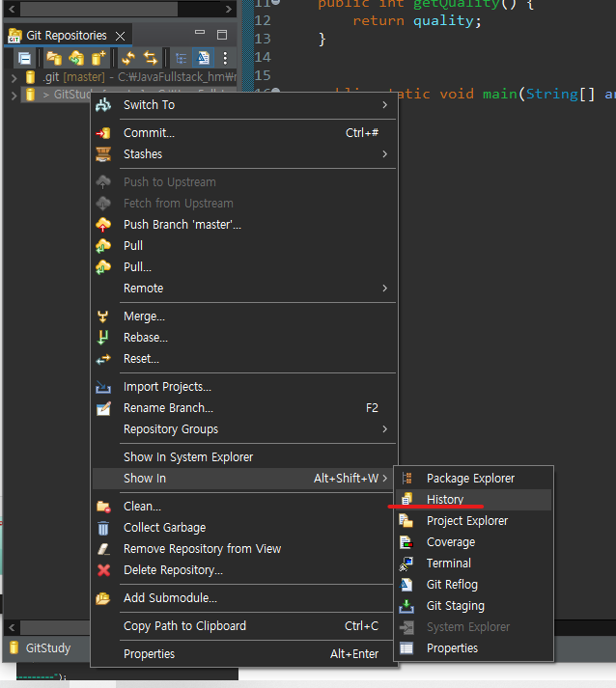Image resolution: width=616 pixels, height=688 pixels.
Task: Click the Refresh repositories icon
Action: [x=128, y=58]
